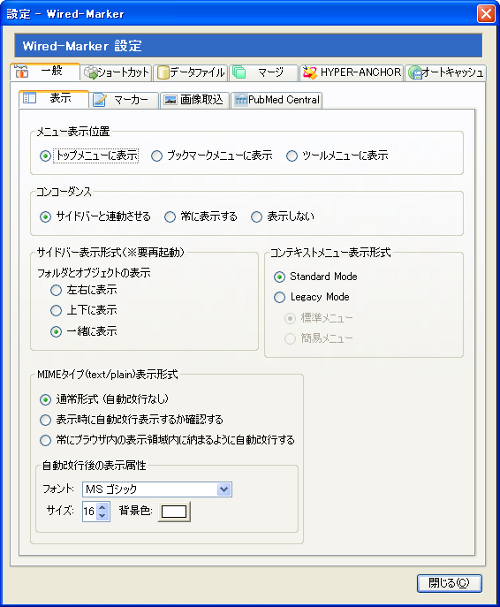Choose 表示しない concordance option
The image size is (500, 607).
257,217
